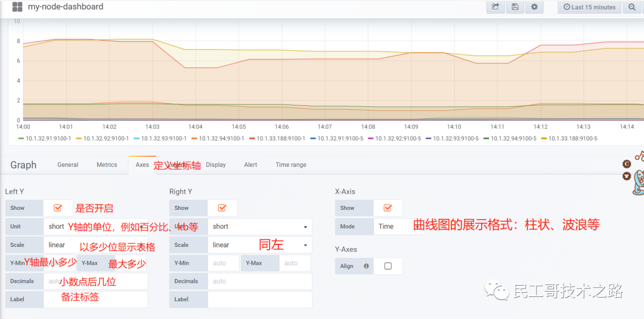The width and height of the screenshot is (644, 319).
Task: Switch to the Display tab
Action: pos(216,165)
